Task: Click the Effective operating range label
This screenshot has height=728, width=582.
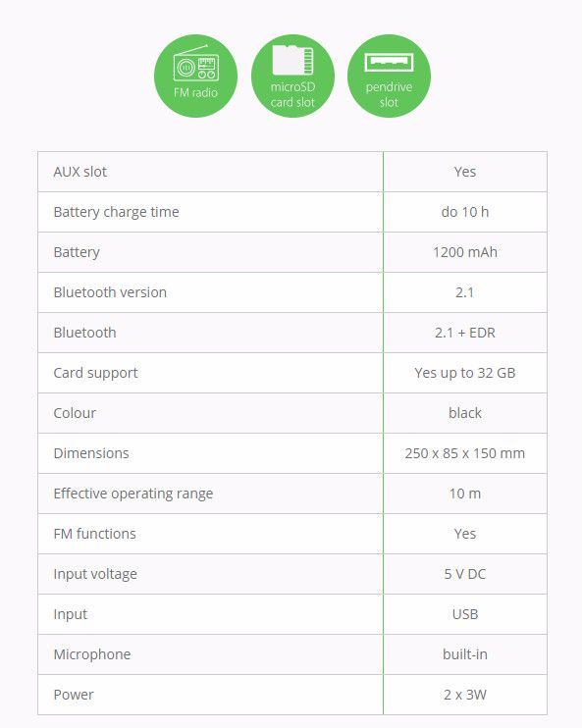Action: (133, 494)
